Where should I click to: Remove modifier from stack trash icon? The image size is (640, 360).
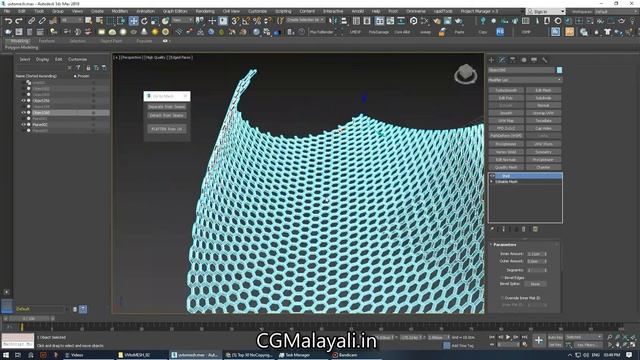click(x=524, y=229)
